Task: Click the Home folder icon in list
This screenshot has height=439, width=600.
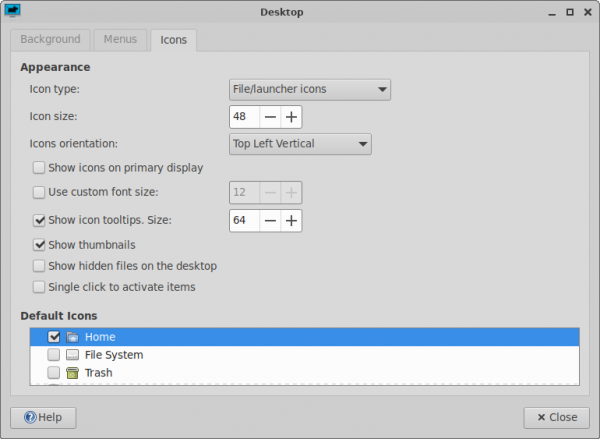Action: [x=72, y=337]
